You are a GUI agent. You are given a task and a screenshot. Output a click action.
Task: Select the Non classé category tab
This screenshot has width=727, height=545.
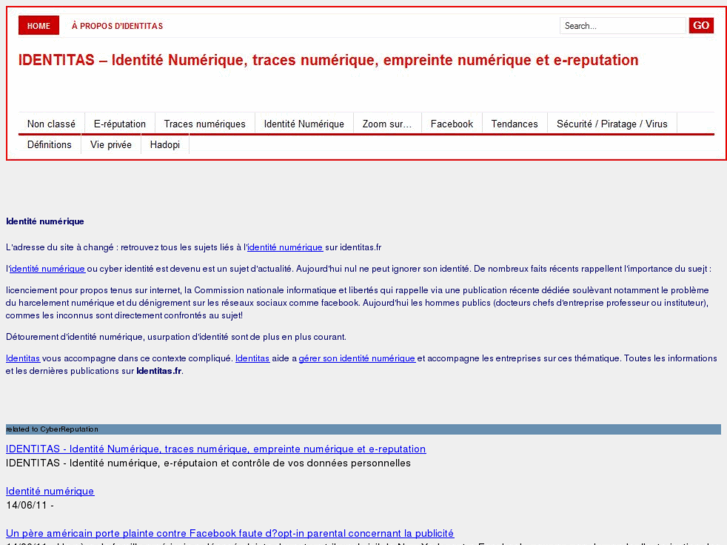pos(51,124)
